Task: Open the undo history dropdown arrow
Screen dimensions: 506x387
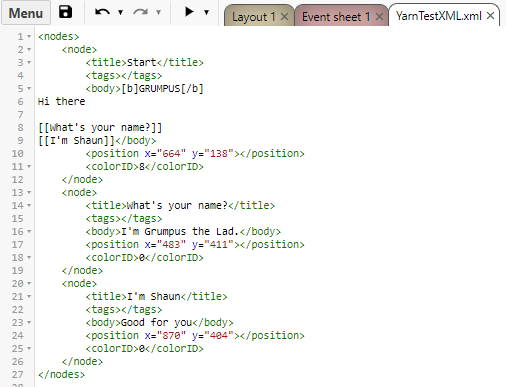Action: click(120, 13)
